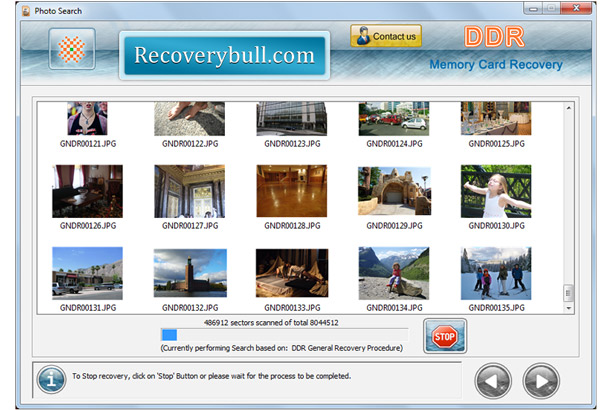The image size is (600, 410).
Task: Select street scene photo GNDR00131.JPG
Action: 88,273
